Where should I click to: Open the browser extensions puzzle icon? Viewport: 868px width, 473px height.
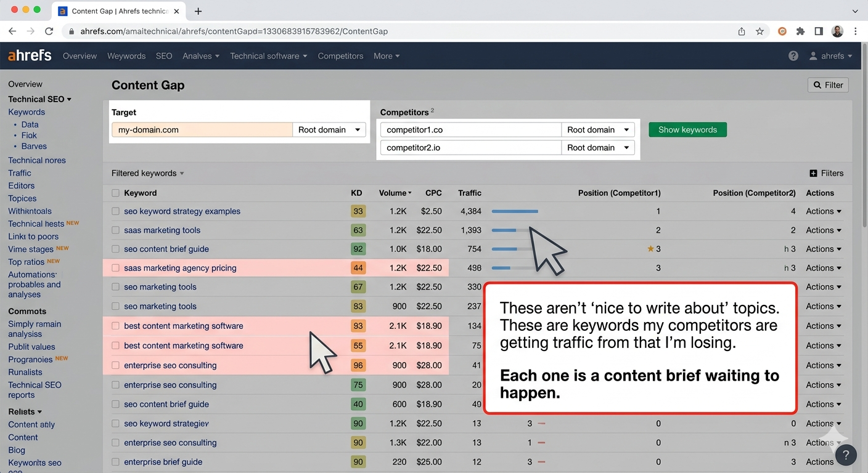(800, 31)
